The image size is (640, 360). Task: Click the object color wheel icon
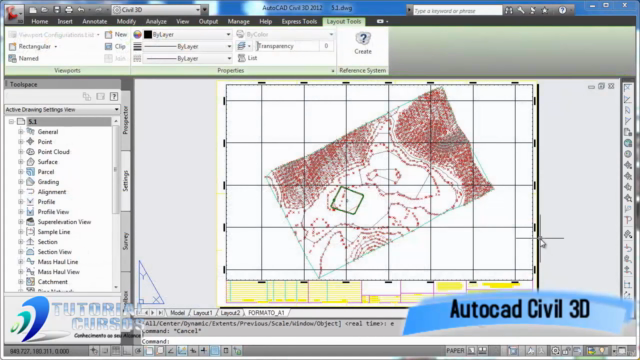(138, 35)
